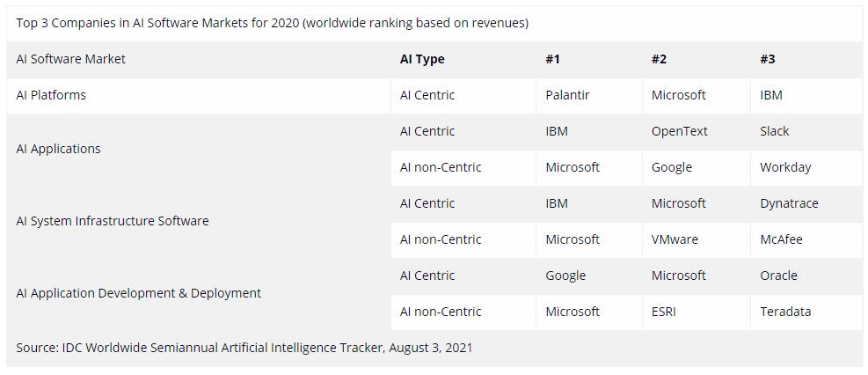Select the ESRI cell
Image resolution: width=868 pixels, height=375 pixels.
point(664,312)
